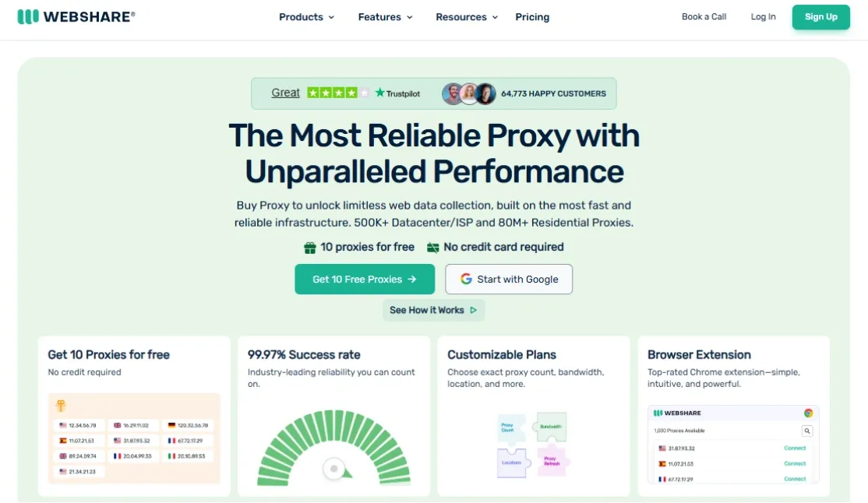Click the success rate gauge dial
The height and width of the screenshot is (503, 868).
pos(333,469)
